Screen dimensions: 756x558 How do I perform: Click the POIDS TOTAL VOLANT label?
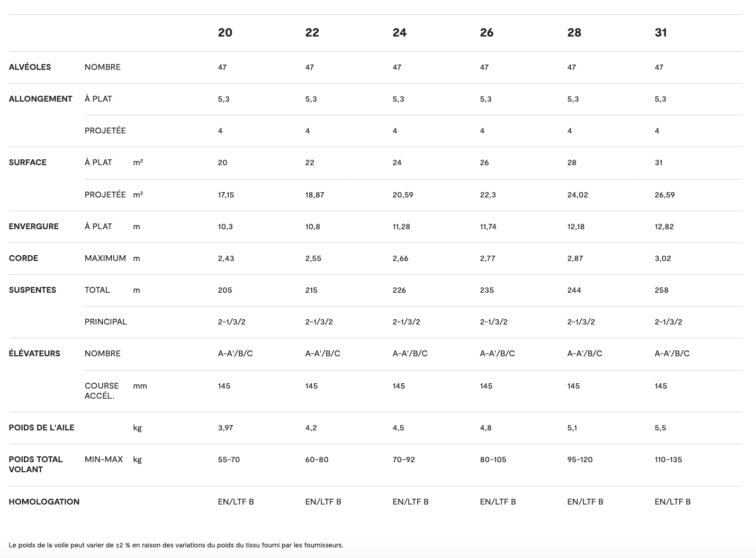[x=35, y=464]
